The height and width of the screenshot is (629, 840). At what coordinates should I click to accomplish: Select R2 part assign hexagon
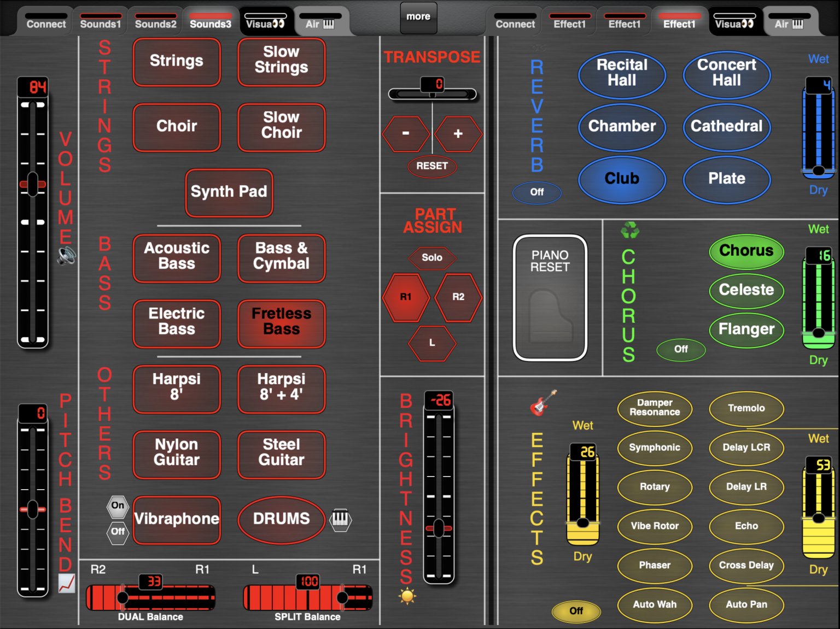click(x=458, y=297)
